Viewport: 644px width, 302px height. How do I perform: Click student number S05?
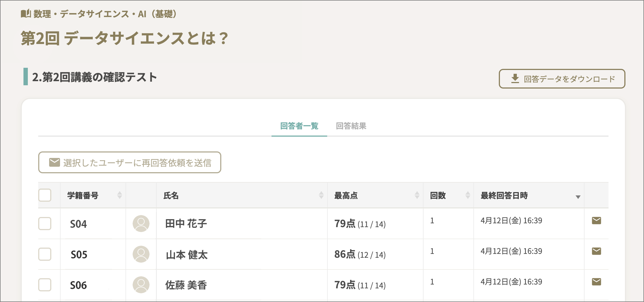pos(79,255)
